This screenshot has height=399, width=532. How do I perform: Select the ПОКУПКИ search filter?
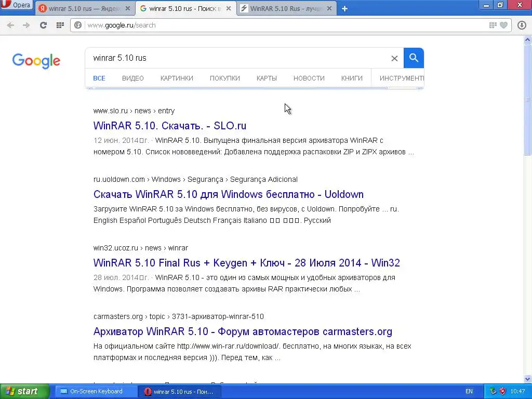coord(224,78)
